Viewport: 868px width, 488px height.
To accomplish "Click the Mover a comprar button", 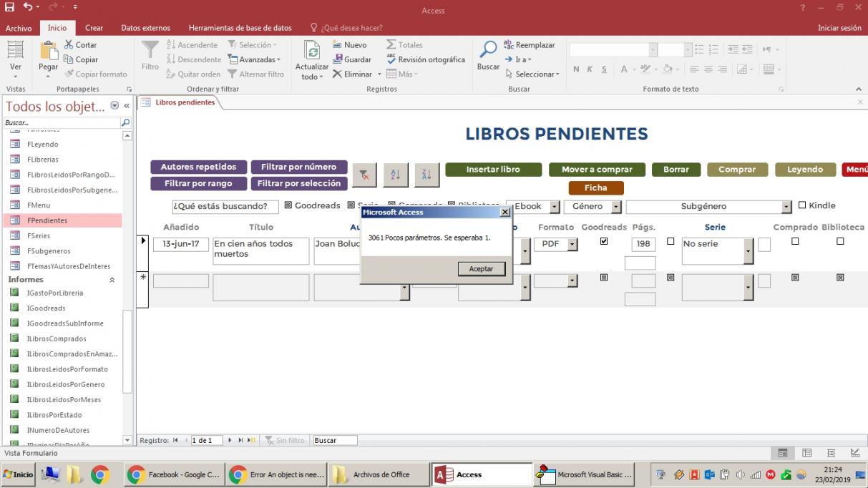I will (597, 170).
